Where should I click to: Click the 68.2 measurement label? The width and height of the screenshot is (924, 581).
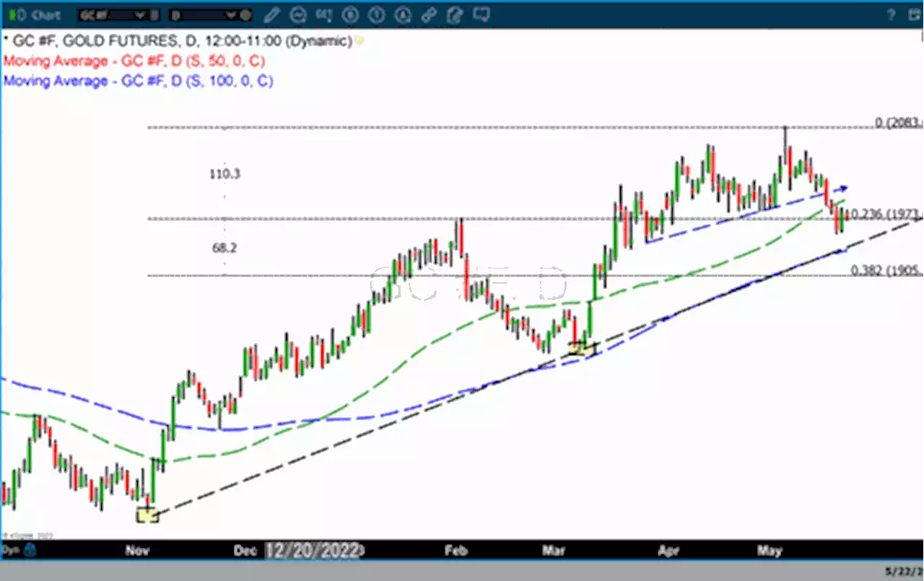pyautogui.click(x=225, y=248)
